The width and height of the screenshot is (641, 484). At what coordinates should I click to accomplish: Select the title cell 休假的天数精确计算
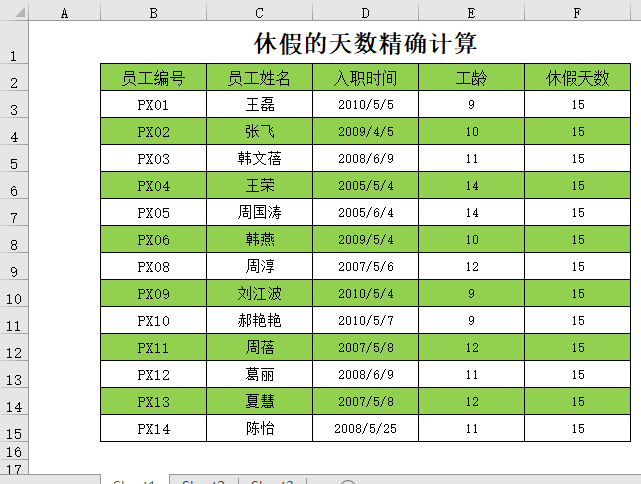[x=365, y=44]
